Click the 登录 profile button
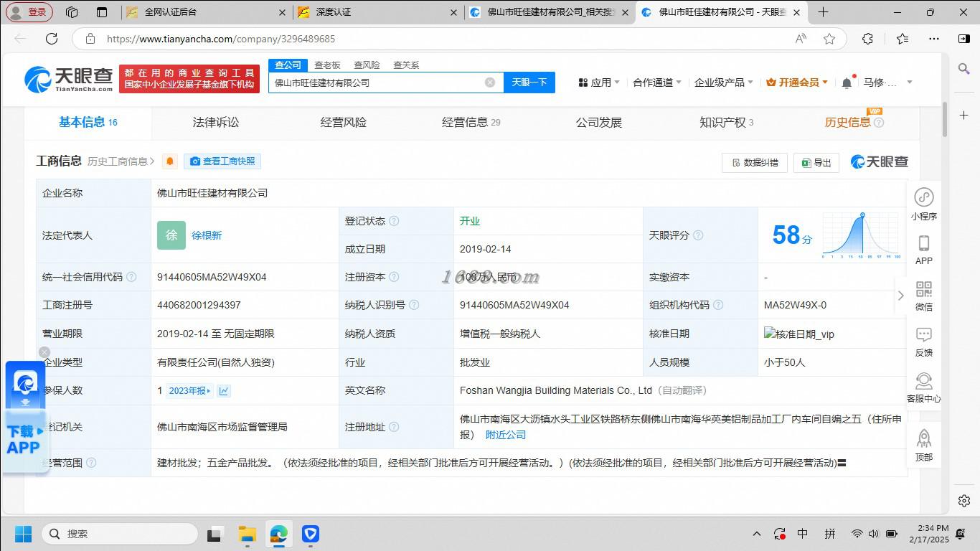980x551 pixels. point(29,12)
